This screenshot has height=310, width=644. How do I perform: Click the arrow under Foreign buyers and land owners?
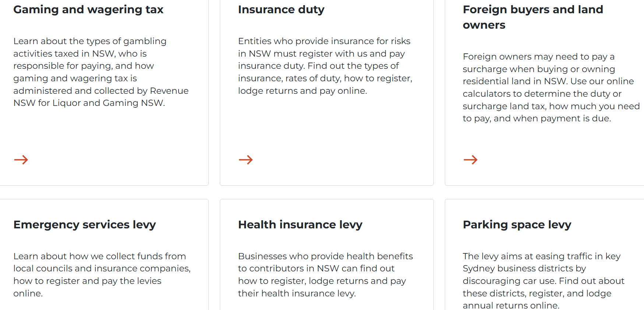tap(470, 160)
